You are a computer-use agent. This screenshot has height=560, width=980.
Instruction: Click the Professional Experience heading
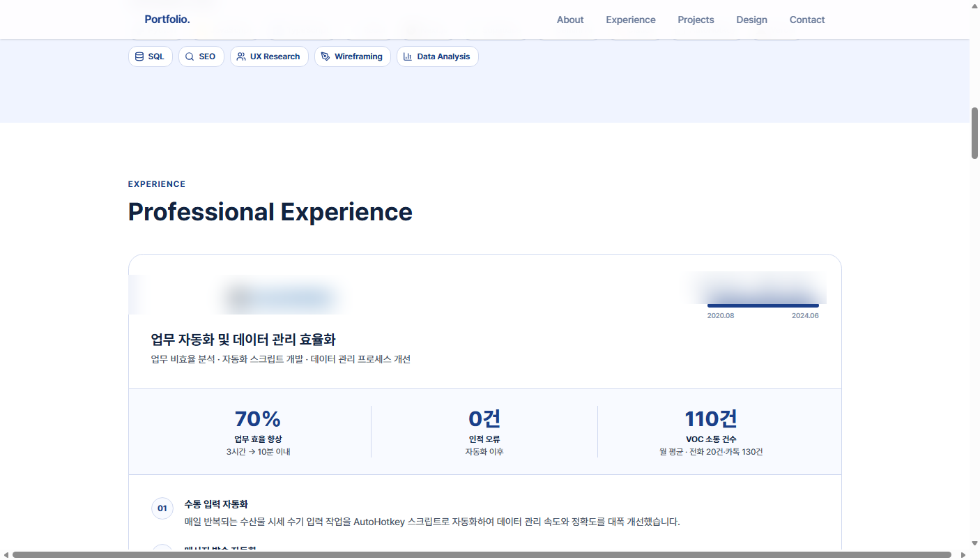coord(270,211)
